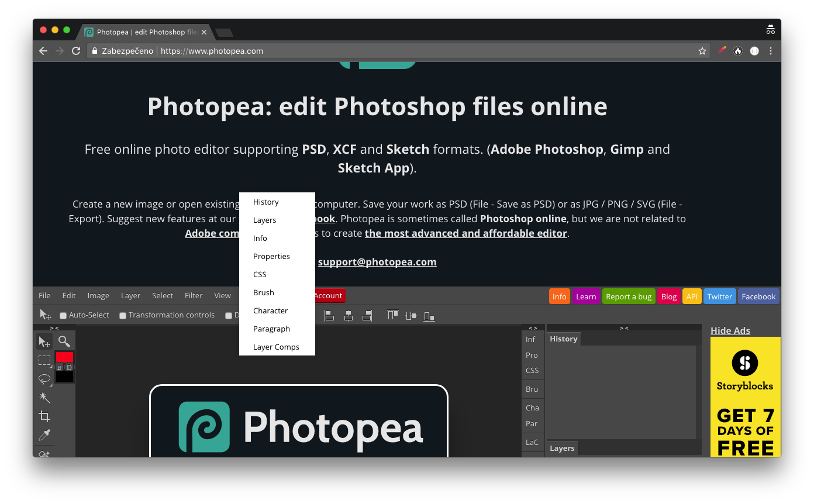Switch to the Layers panel tab
The height and width of the screenshot is (504, 814).
[x=561, y=448]
